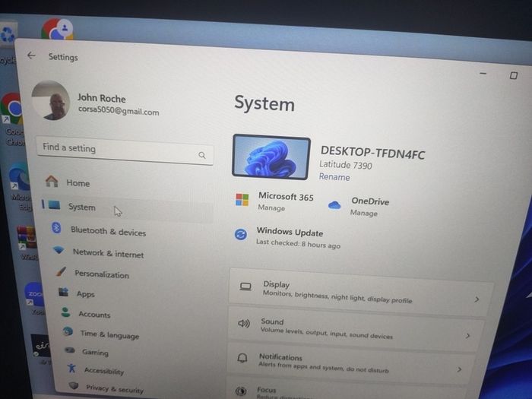Click the Rename link

coord(334,177)
